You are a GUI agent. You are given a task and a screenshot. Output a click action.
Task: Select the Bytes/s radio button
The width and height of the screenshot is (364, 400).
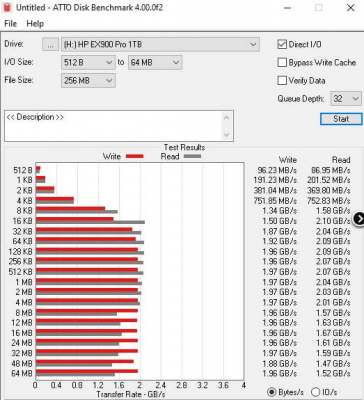[272, 392]
